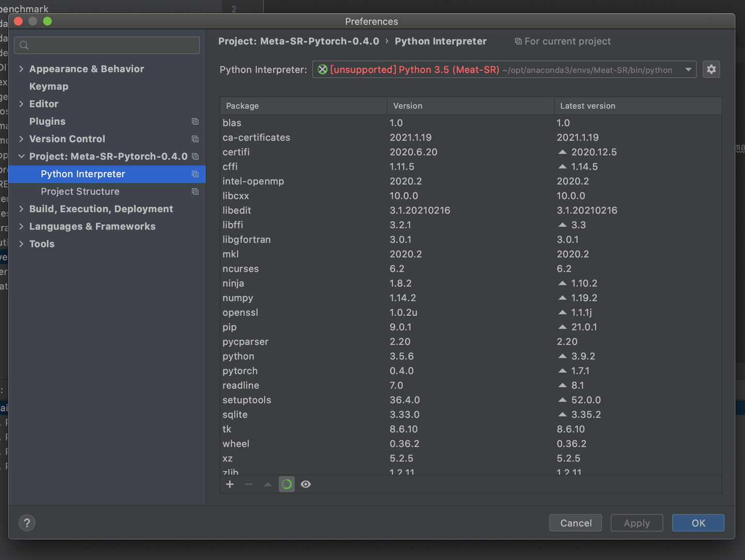745x560 pixels.
Task: Expand the Languages & Frameworks section
Action: point(21,226)
